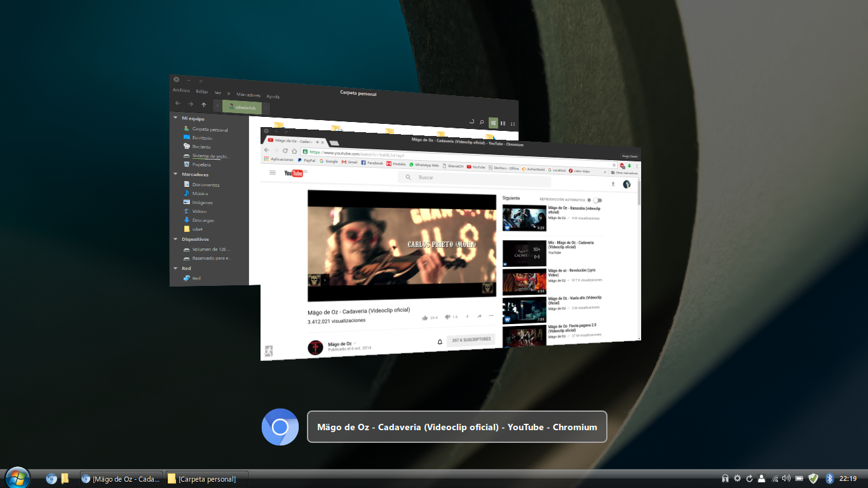Open sda4 bookmark in sidebar

pos(193,229)
